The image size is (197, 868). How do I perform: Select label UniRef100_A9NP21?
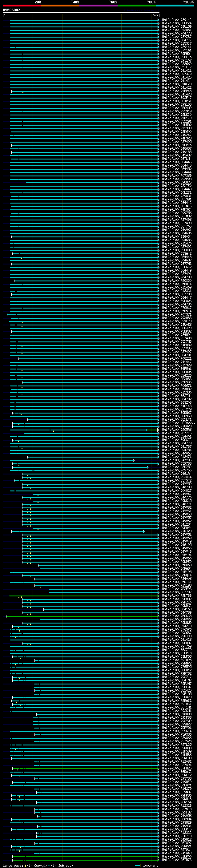pos(177,846)
